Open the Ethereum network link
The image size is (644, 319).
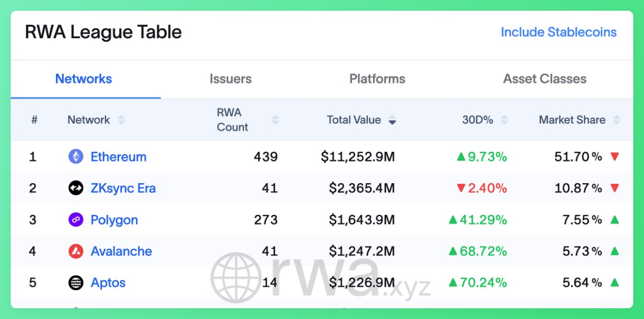[119, 157]
